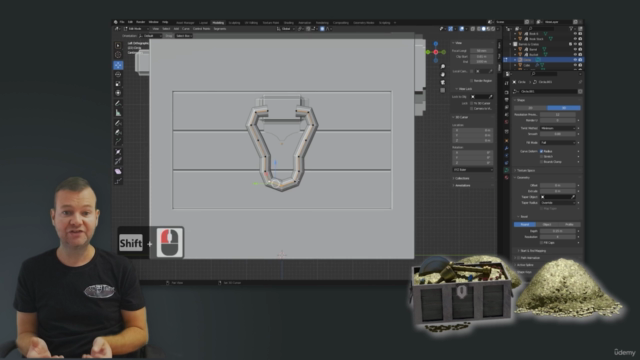Image resolution: width=640 pixels, height=360 pixels.
Task: Toggle Camera to View checkbox
Action: pos(471,109)
